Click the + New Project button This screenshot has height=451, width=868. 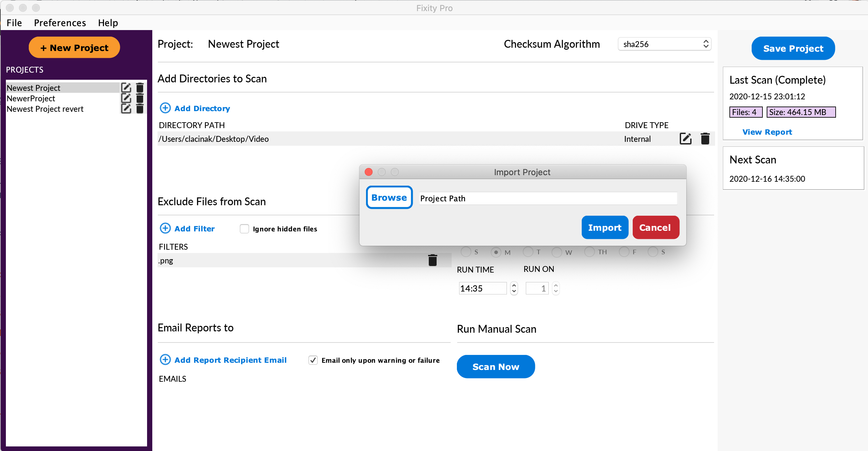[x=74, y=47]
